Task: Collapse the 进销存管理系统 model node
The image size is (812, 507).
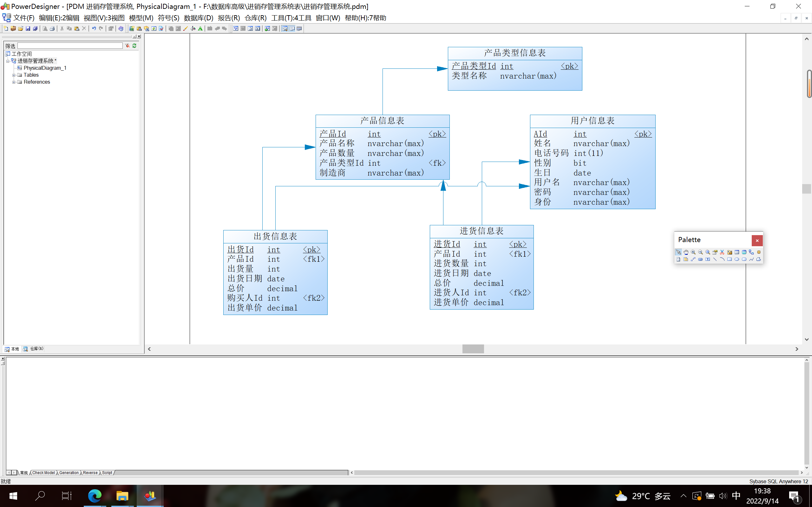Action: point(8,61)
